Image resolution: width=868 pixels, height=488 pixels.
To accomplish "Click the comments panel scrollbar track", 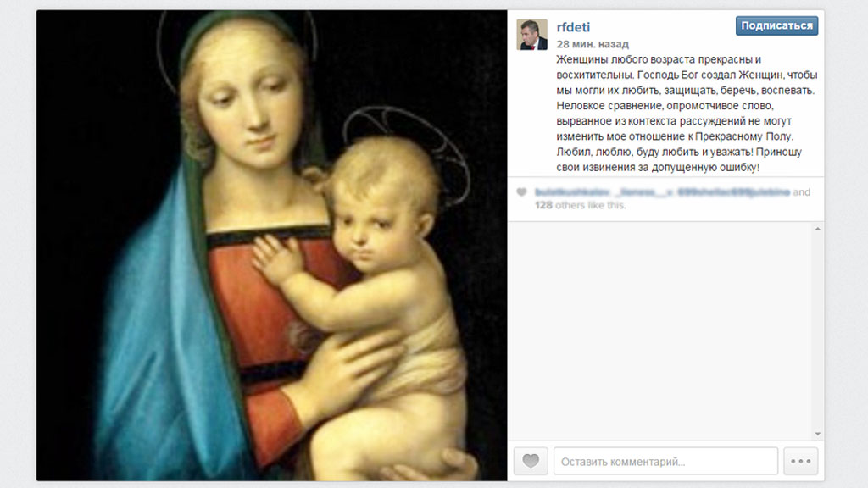I will pyautogui.click(x=818, y=331).
